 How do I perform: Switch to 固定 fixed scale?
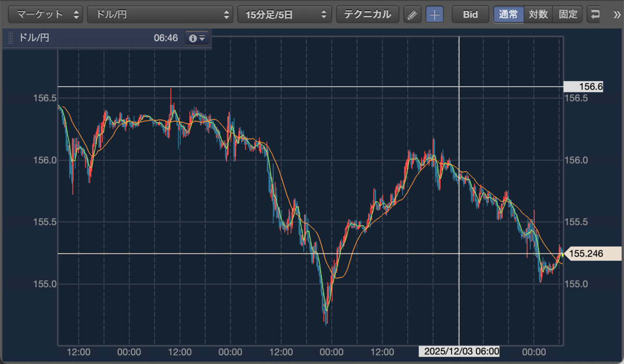(568, 14)
